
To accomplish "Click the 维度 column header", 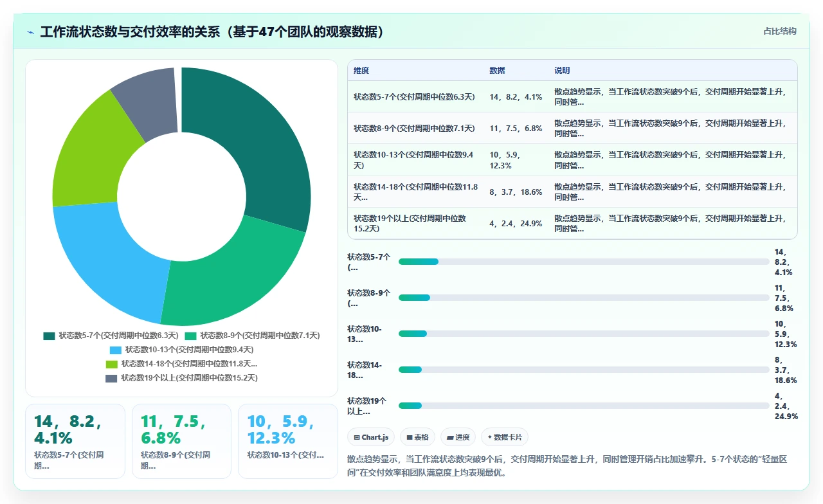I will (x=361, y=71).
